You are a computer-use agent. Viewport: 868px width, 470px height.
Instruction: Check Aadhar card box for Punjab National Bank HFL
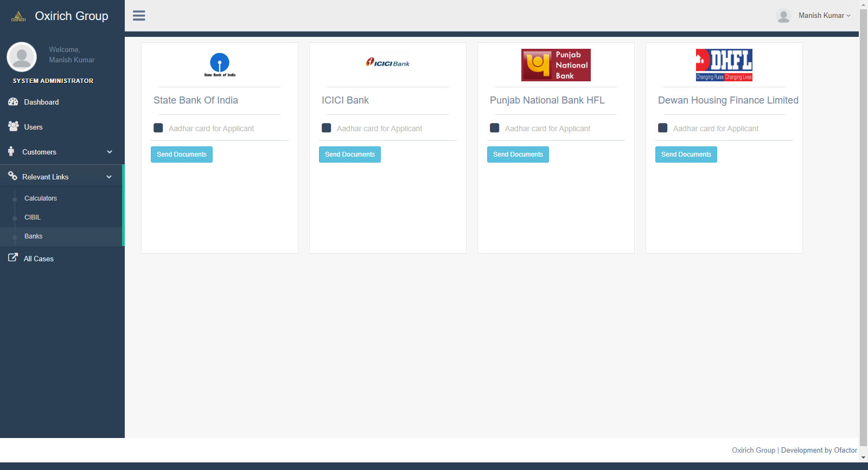495,128
